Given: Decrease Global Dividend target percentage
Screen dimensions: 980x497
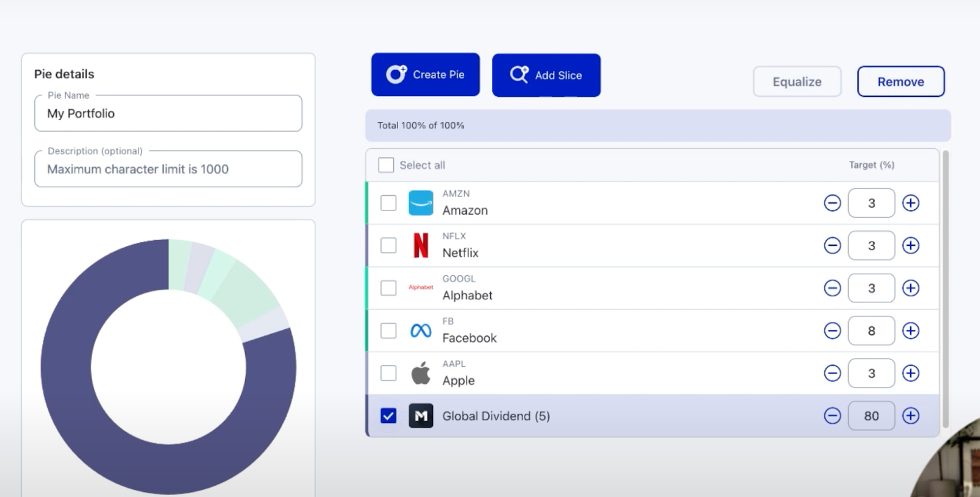Looking at the screenshot, I should (832, 416).
